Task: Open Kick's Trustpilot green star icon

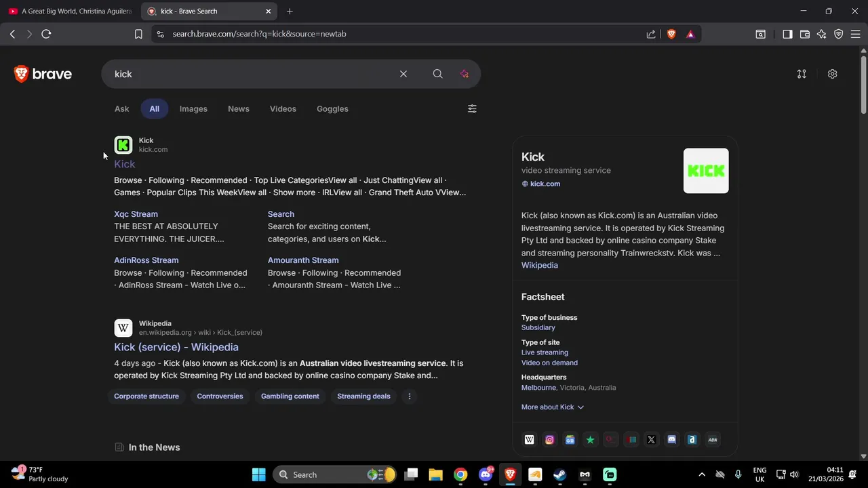Action: click(591, 440)
